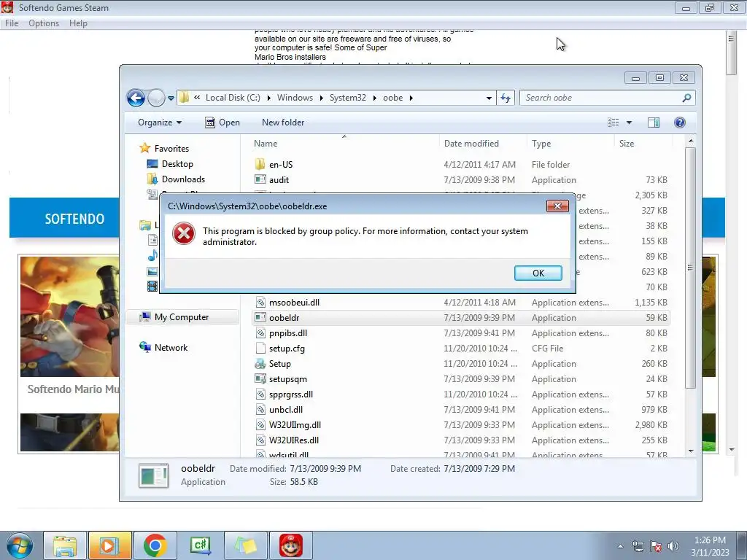Open the C# application taskbar icon
This screenshot has width=747, height=560.
click(x=200, y=545)
